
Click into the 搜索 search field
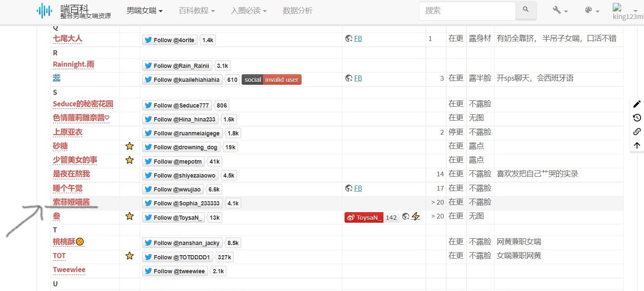click(x=467, y=11)
